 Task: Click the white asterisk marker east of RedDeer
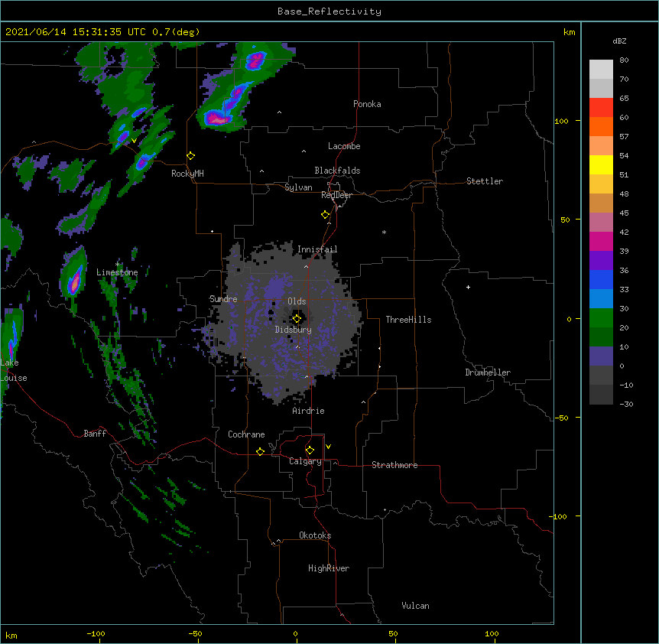pyautogui.click(x=384, y=232)
